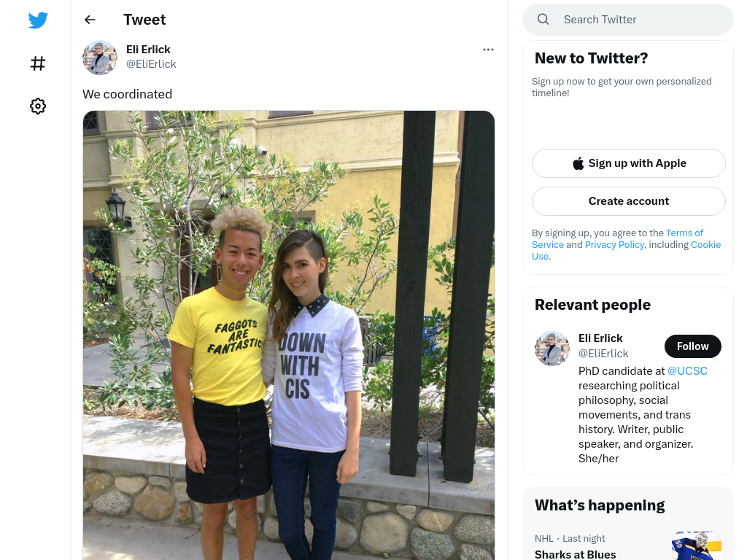This screenshot has height=560, width=747.
Task: Open the tweet's three-dot more menu
Action: tap(488, 50)
